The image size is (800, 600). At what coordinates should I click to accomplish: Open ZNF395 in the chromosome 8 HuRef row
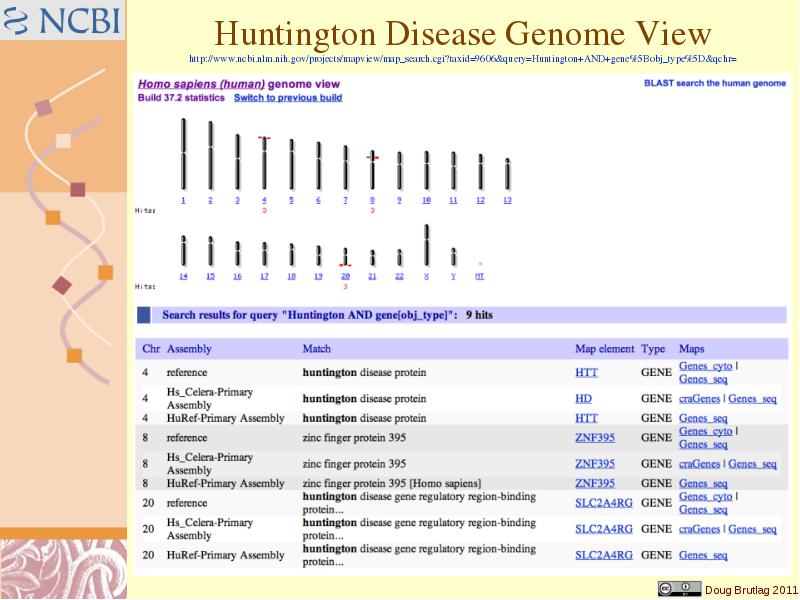point(595,483)
